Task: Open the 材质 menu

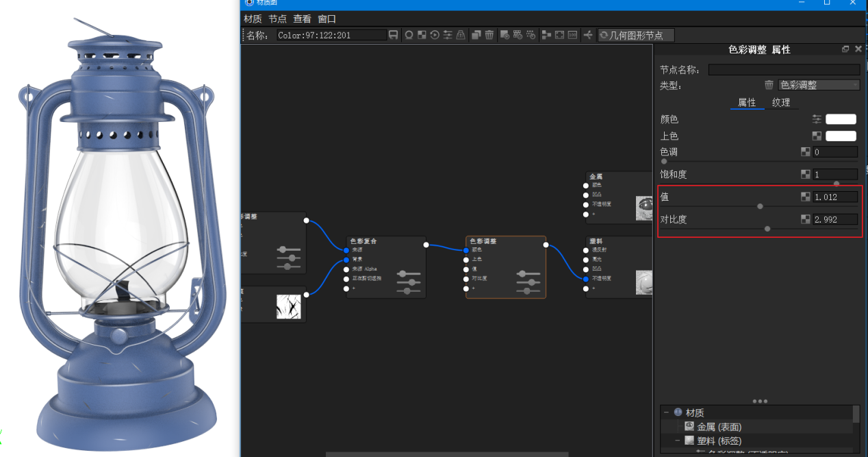Action: tap(253, 18)
